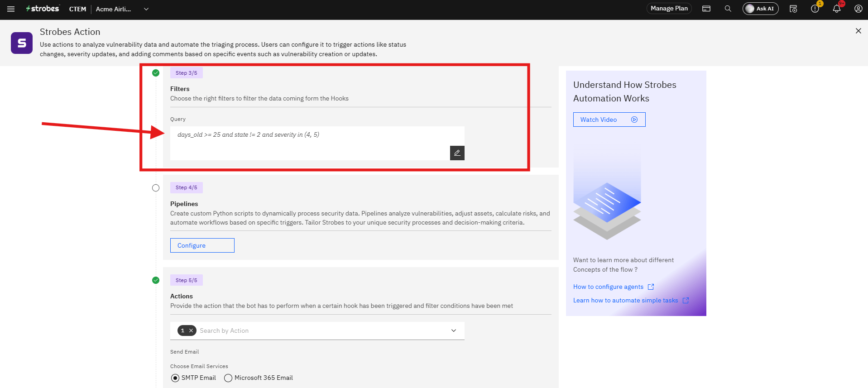Viewport: 868px width, 388px height.
Task: Click the Strobes Action purple S icon
Action: 22,43
